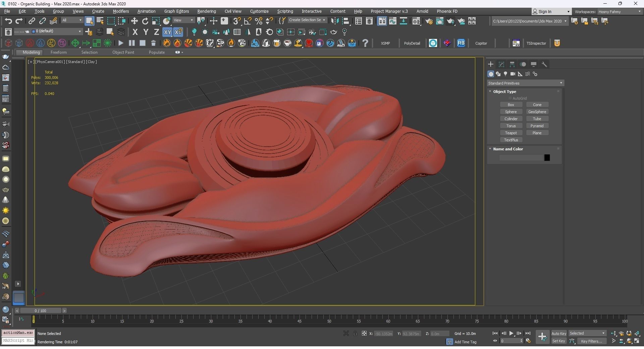The height and width of the screenshot is (349, 644).
Task: Open the selection filter All dropdown
Action: click(72, 20)
